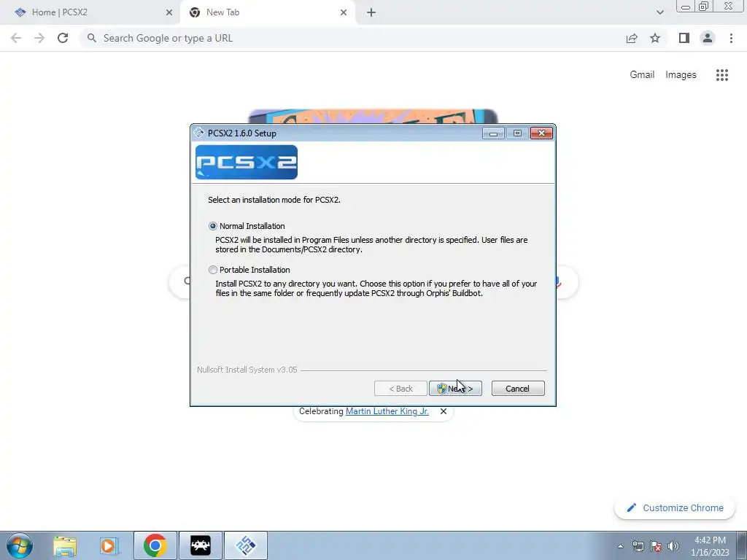Click Customize Chrome button
The image size is (747, 560).
tap(676, 508)
